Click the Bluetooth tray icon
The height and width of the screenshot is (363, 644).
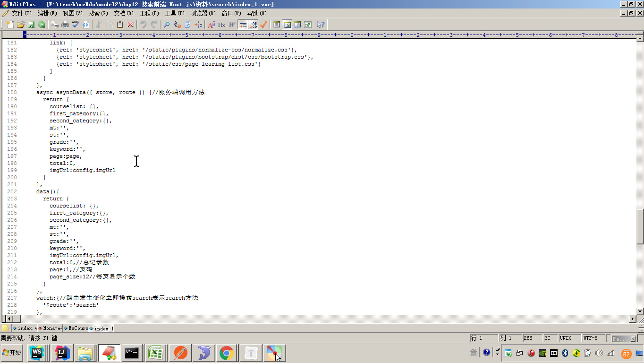(x=565, y=353)
